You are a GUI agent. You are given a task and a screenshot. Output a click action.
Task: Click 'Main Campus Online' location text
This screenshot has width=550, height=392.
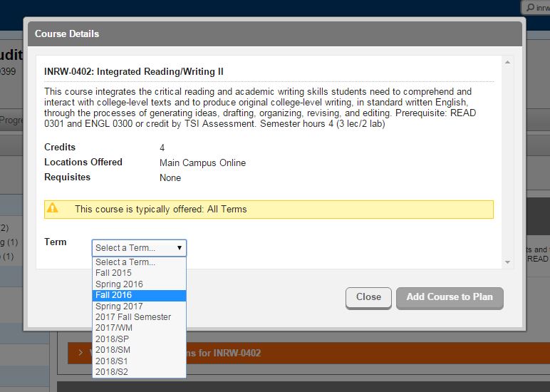tap(203, 163)
